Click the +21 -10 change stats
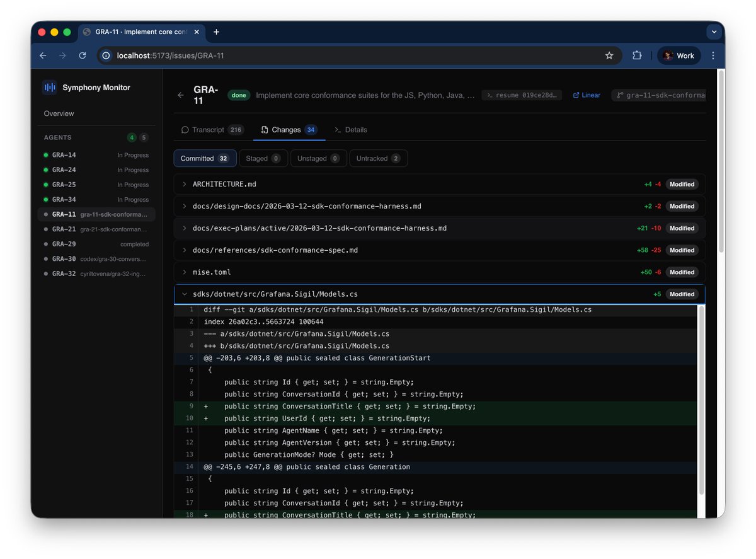Viewport: 756px width, 559px height. tap(649, 228)
